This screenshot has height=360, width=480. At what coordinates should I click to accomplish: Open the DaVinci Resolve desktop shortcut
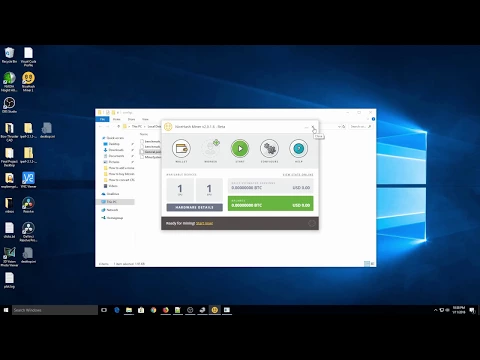tap(28, 232)
